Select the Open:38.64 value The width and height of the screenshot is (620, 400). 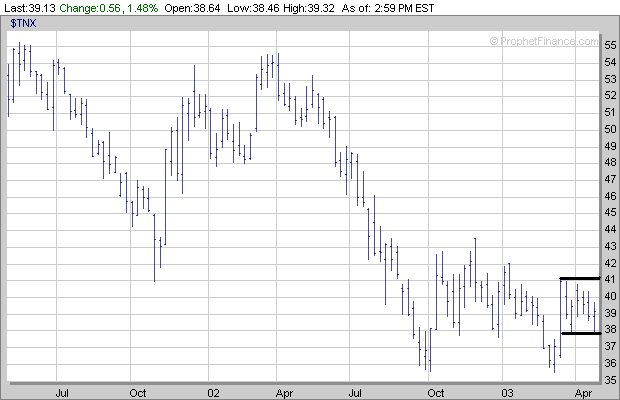pyautogui.click(x=192, y=8)
